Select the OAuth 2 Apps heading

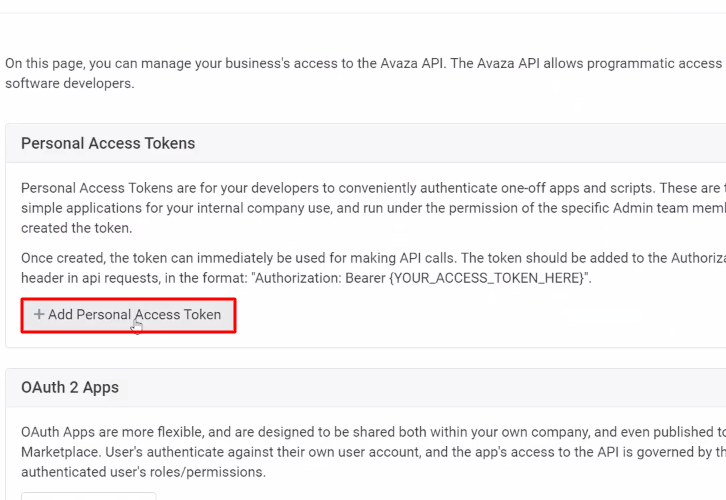point(70,388)
